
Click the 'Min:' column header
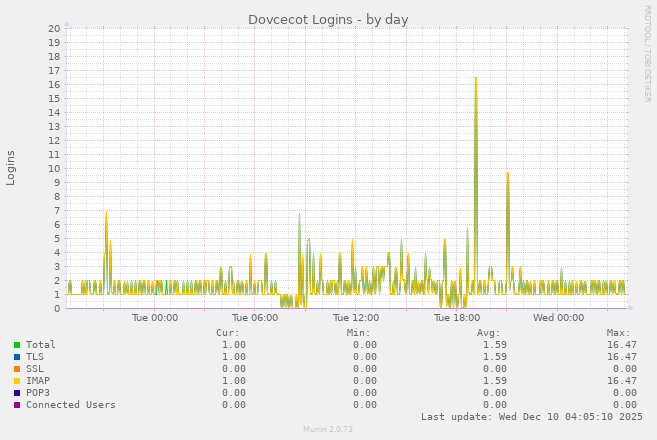[358, 333]
